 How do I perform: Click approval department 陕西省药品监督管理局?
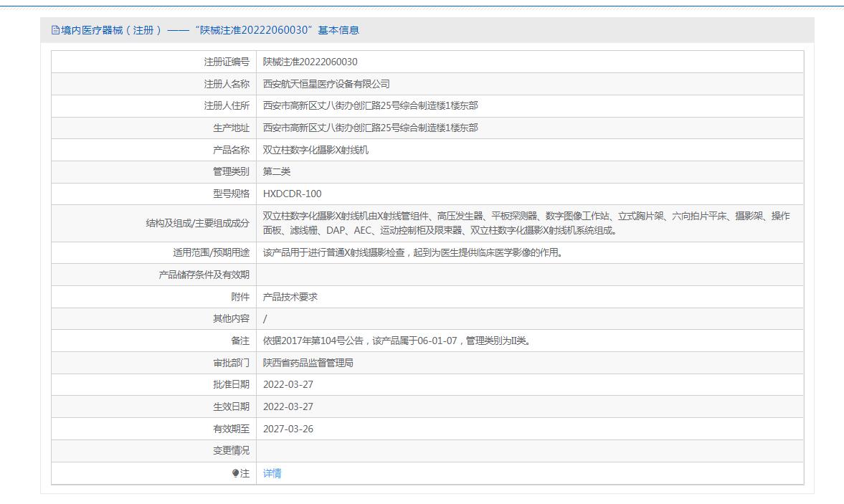(308, 363)
